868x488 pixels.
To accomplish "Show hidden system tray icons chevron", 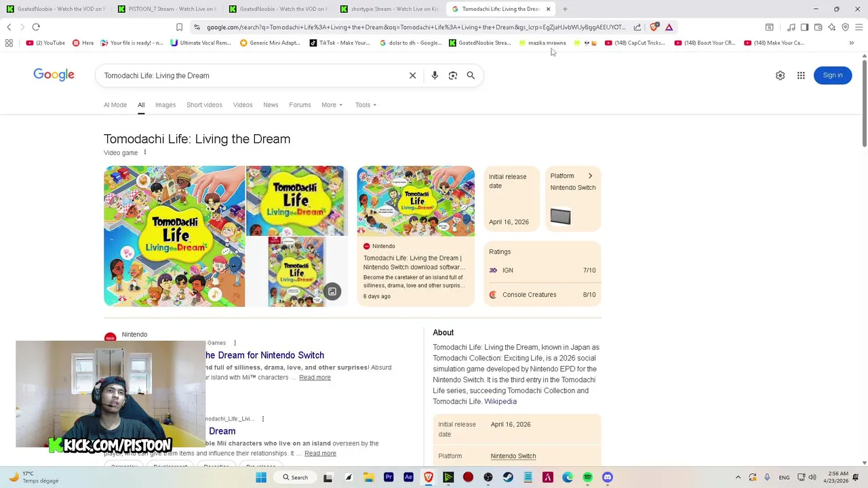I will (x=738, y=477).
